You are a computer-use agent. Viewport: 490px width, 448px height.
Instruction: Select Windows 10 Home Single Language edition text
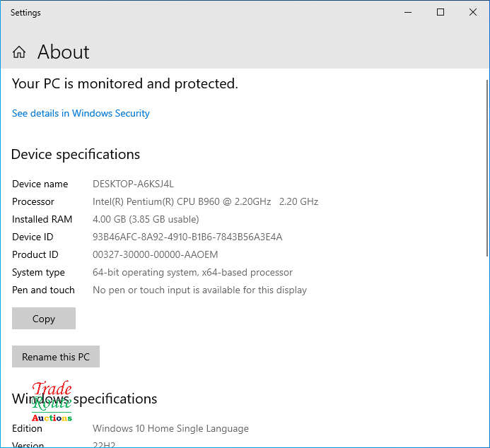point(170,429)
